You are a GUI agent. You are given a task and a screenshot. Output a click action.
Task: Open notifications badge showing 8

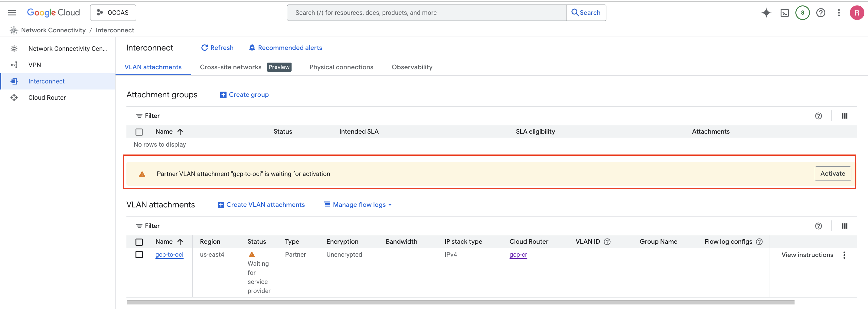click(x=802, y=13)
